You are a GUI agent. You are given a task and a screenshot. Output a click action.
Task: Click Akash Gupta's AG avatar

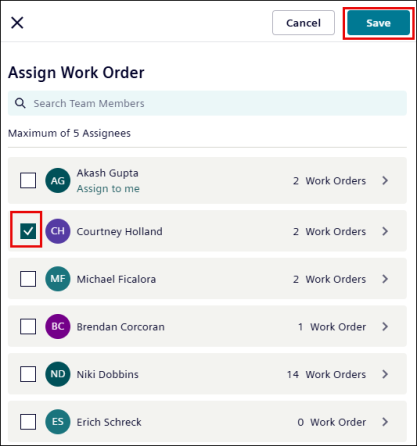(58, 181)
